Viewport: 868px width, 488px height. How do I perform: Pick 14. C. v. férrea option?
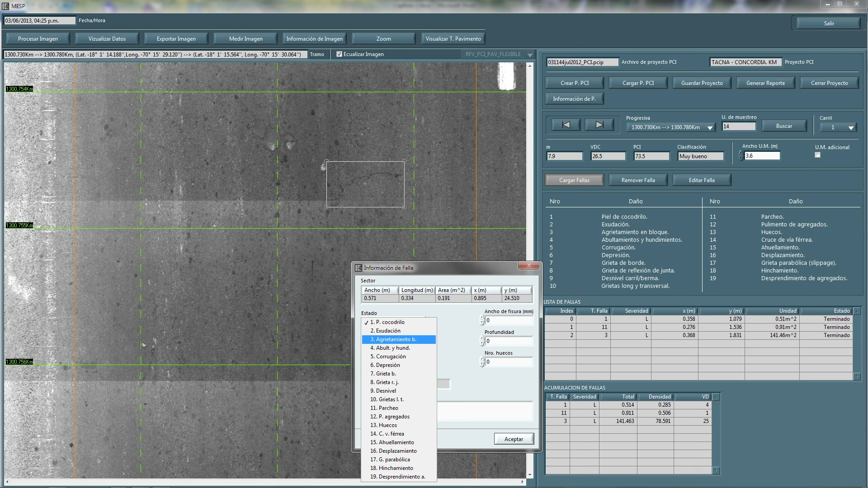pos(398,434)
